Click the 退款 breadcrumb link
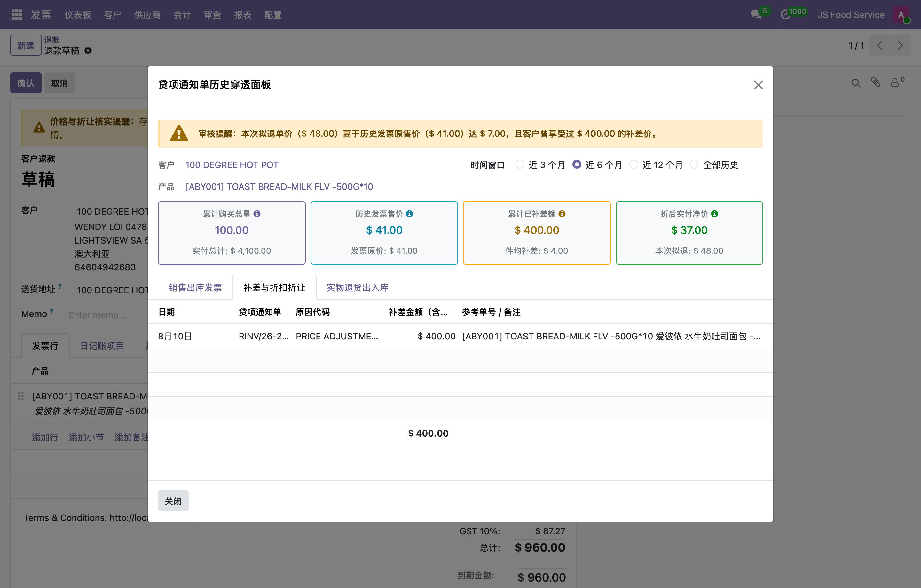This screenshot has height=588, width=921. [51, 40]
